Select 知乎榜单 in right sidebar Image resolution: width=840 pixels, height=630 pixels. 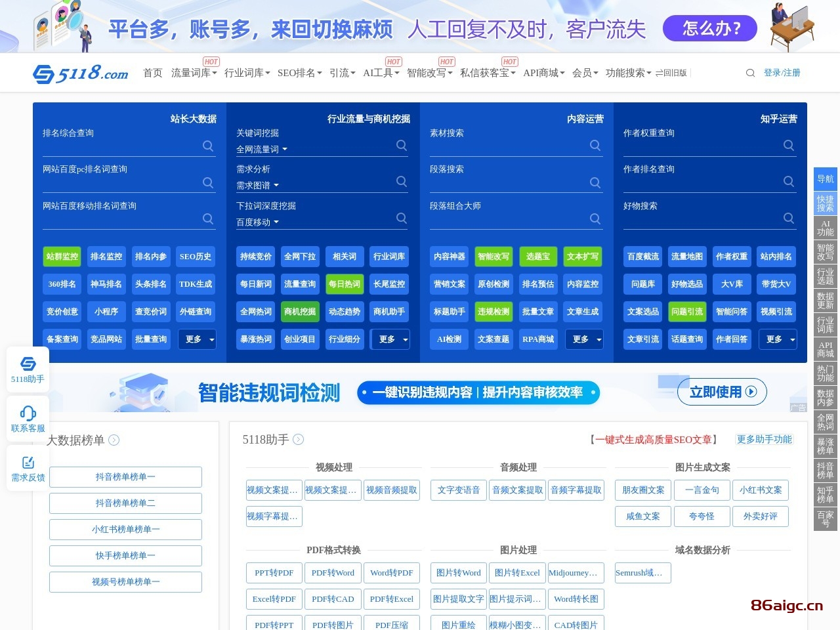pos(826,495)
